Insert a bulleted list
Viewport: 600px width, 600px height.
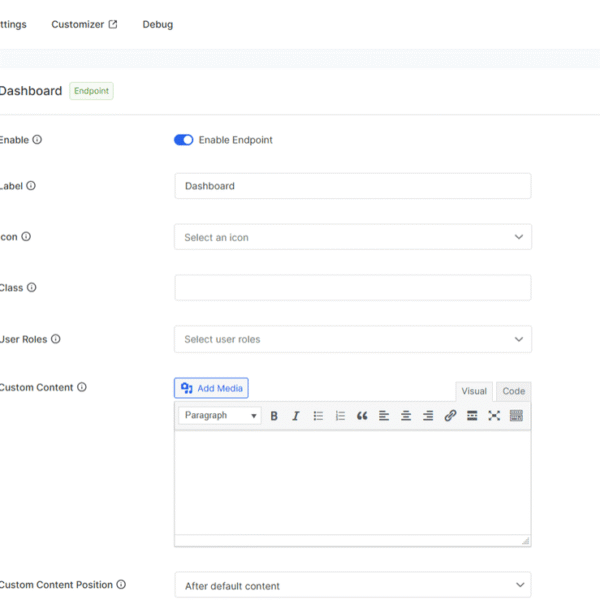pos(319,416)
